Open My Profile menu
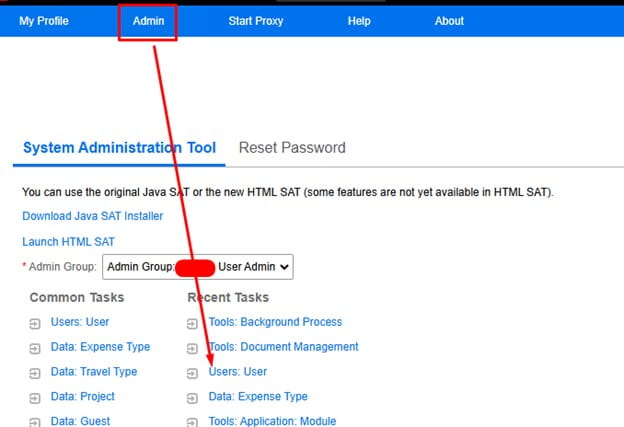Screen dimensions: 624x427 click(44, 21)
